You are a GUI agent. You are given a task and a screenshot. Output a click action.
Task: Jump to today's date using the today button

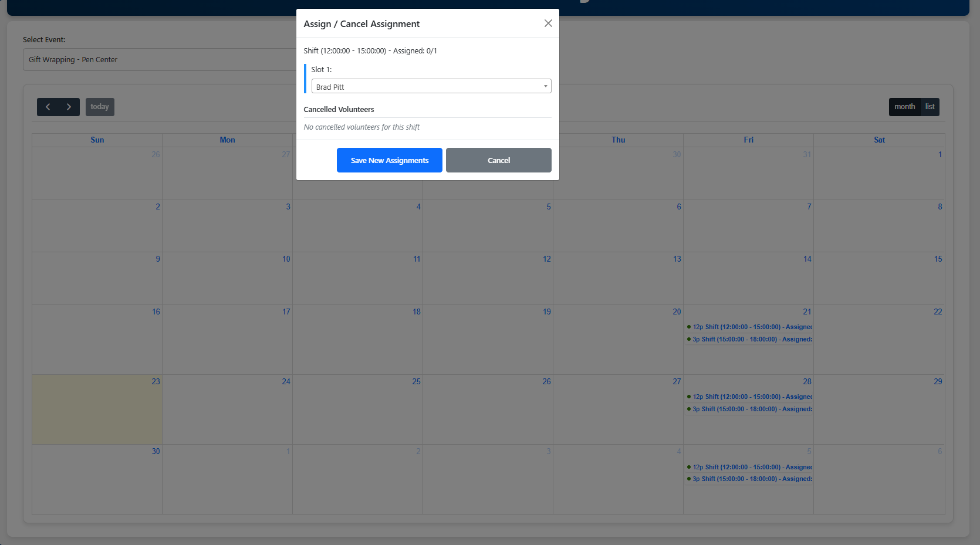(x=100, y=107)
